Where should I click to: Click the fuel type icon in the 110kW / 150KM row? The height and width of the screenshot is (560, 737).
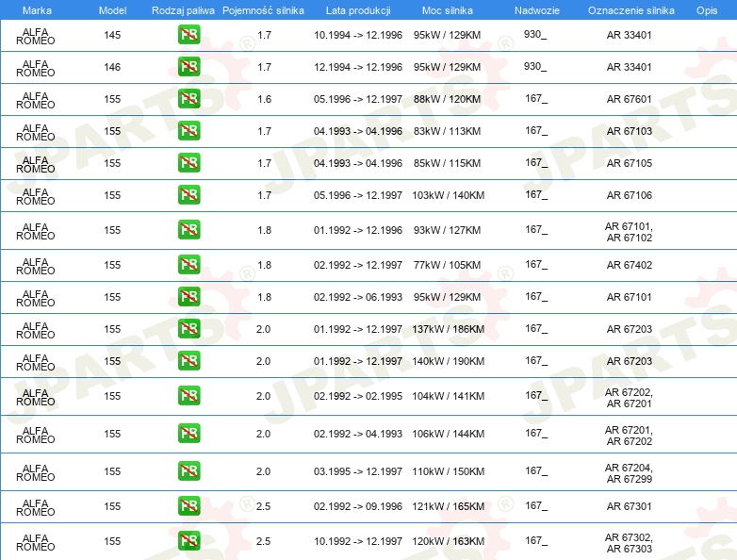188,470
